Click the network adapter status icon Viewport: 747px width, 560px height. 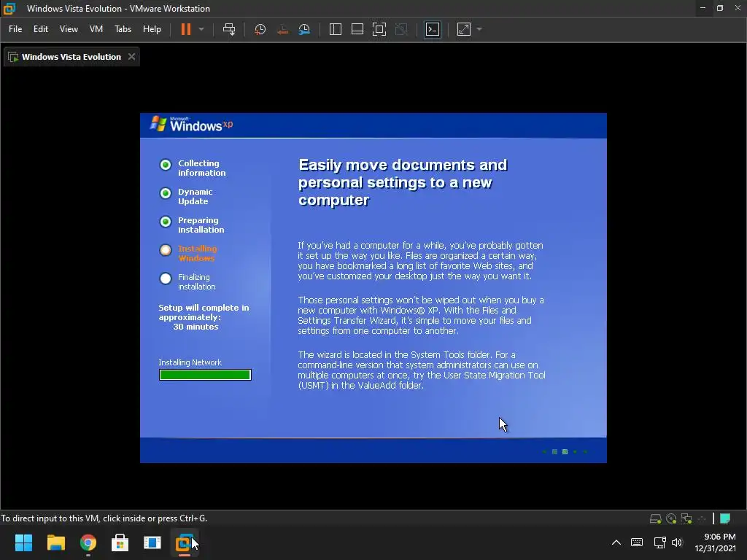click(x=686, y=518)
